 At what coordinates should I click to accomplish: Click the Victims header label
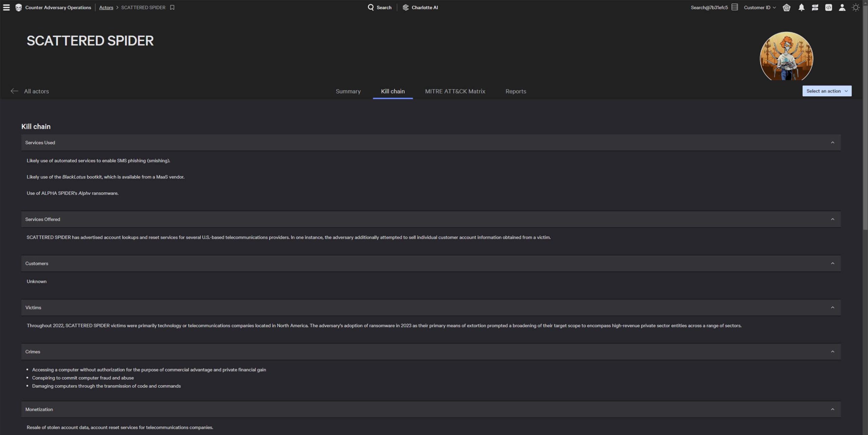(33, 307)
